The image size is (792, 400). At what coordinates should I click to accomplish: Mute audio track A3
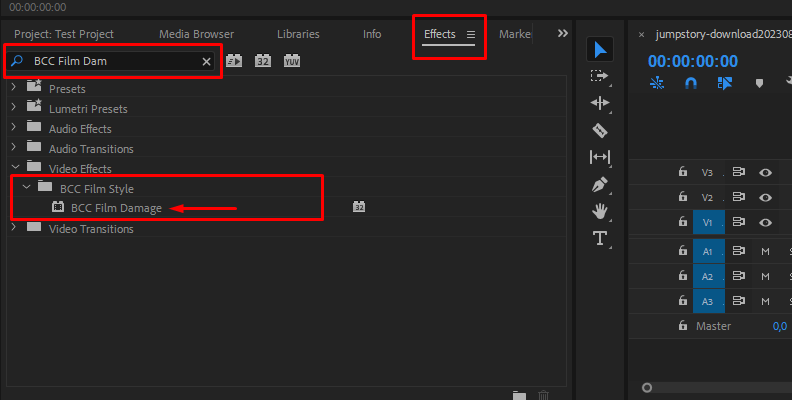click(x=765, y=302)
